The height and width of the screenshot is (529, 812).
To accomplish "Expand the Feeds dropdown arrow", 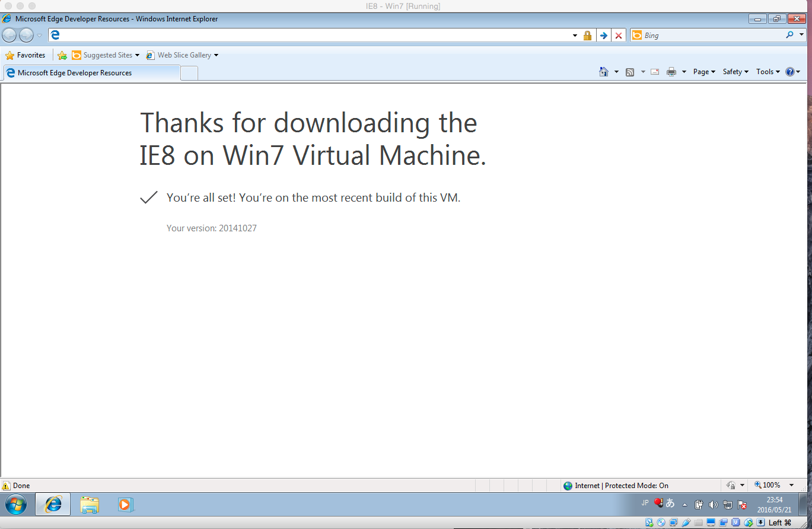I will pos(643,72).
